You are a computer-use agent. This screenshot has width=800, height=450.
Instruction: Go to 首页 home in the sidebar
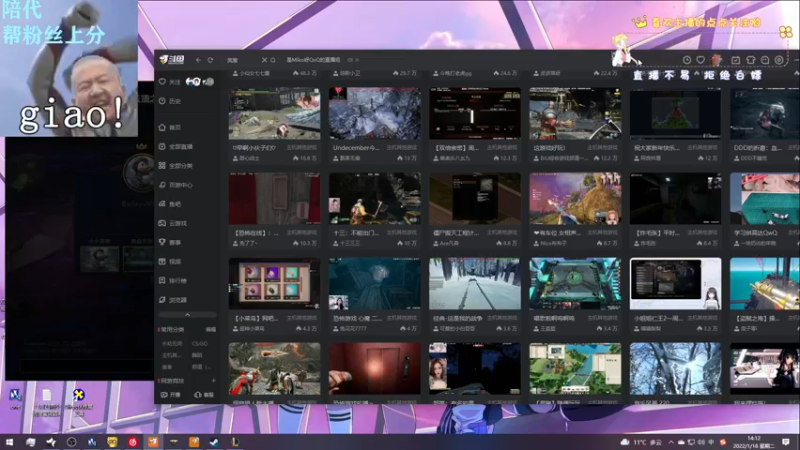click(x=170, y=127)
